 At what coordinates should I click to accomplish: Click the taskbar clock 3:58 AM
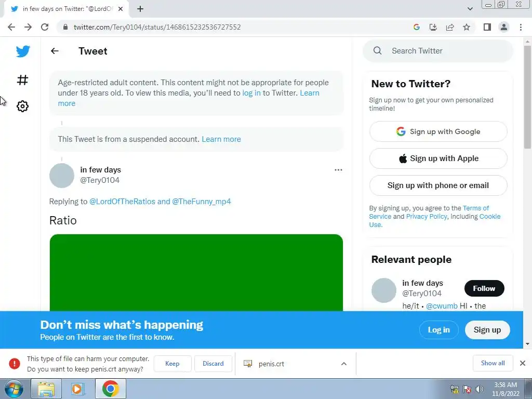[x=506, y=385]
